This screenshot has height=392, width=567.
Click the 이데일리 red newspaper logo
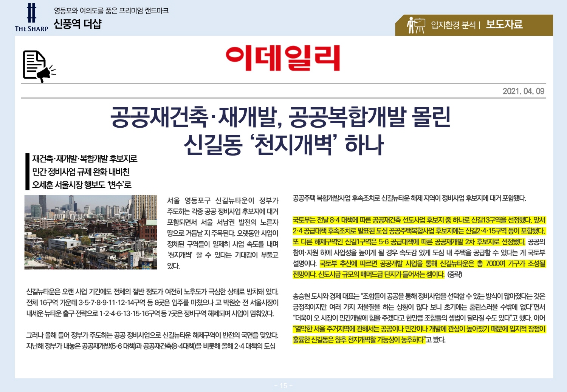tap(283, 58)
